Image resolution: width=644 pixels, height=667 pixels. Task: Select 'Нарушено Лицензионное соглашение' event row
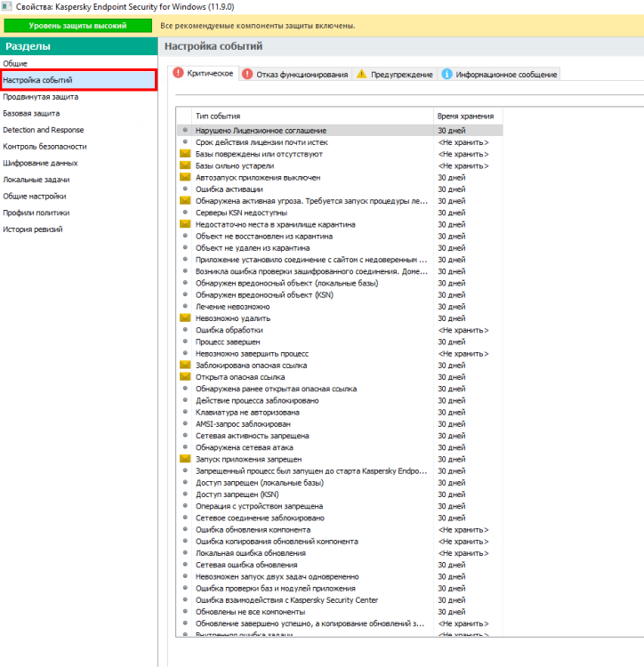[x=340, y=130]
